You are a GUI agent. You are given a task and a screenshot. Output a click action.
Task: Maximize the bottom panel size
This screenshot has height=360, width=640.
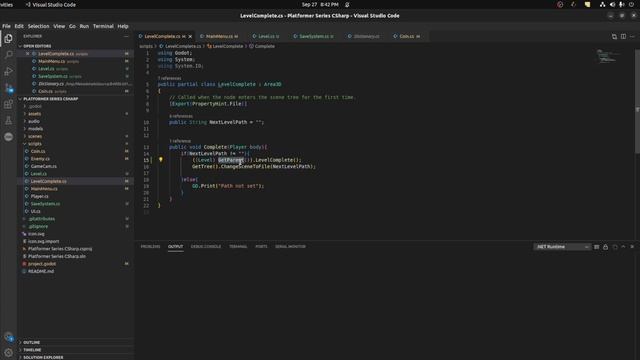623,247
